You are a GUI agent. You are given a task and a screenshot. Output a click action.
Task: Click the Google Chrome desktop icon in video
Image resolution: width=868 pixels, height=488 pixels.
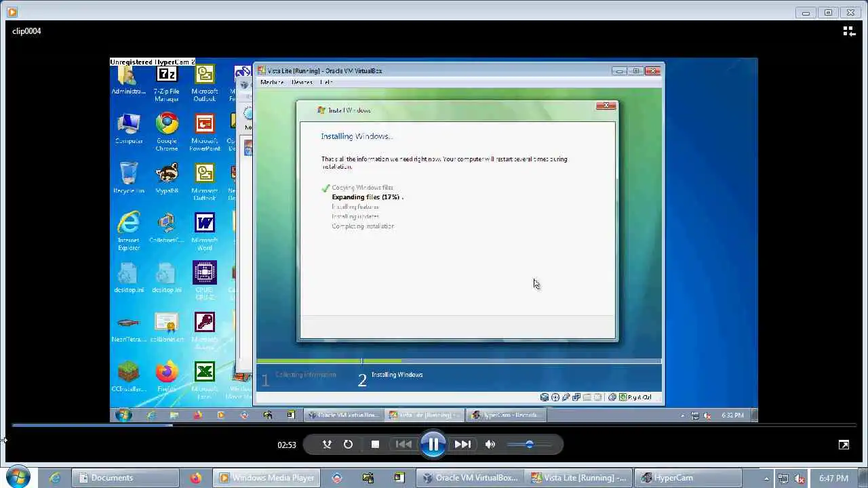pyautogui.click(x=166, y=131)
